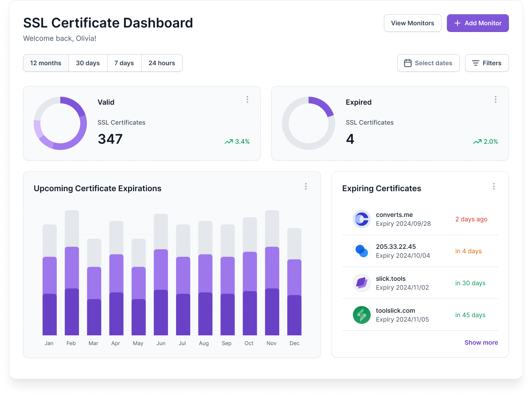Switch to the 24 hours view
The width and height of the screenshot is (532, 397).
[x=162, y=63]
